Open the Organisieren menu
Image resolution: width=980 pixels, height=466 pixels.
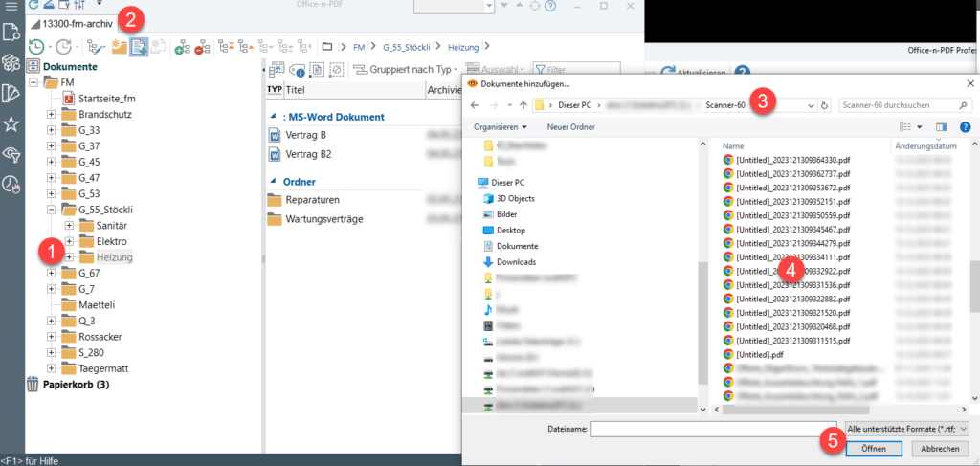(x=502, y=126)
